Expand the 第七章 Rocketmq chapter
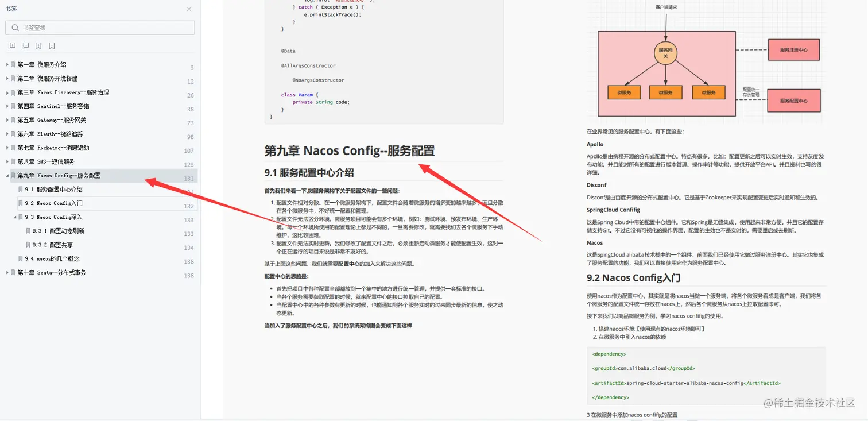The width and height of the screenshot is (868, 421). click(6, 148)
